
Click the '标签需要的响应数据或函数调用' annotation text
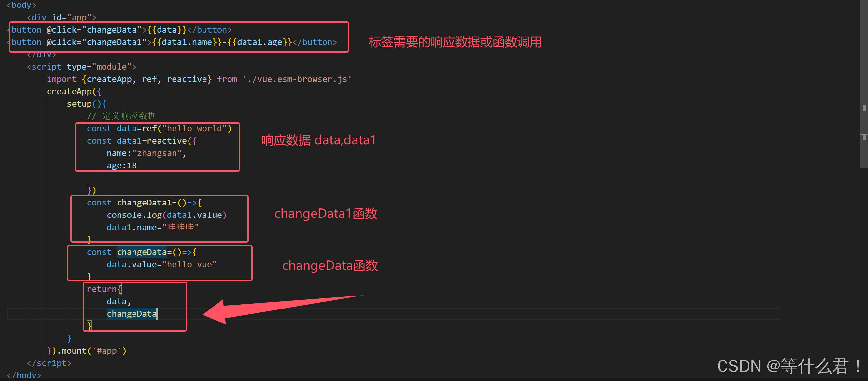click(455, 42)
